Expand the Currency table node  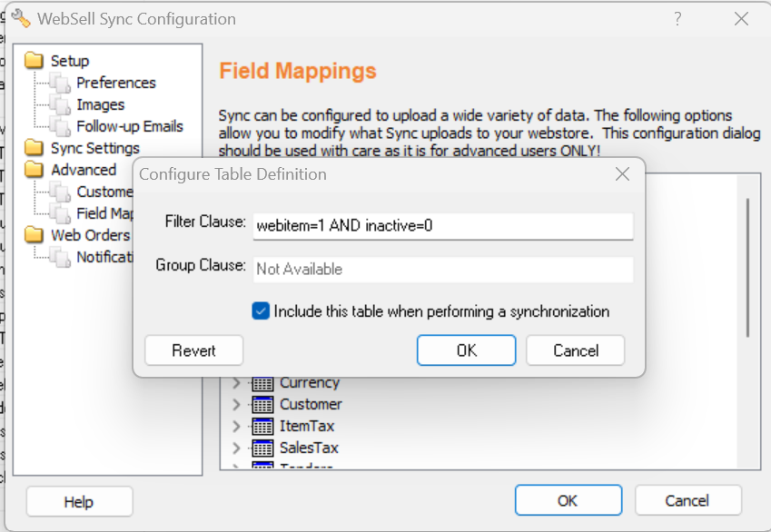tap(236, 382)
